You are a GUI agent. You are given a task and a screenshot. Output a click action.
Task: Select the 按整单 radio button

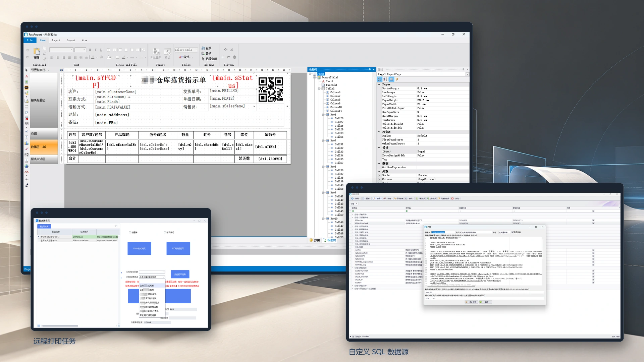[x=130, y=232]
